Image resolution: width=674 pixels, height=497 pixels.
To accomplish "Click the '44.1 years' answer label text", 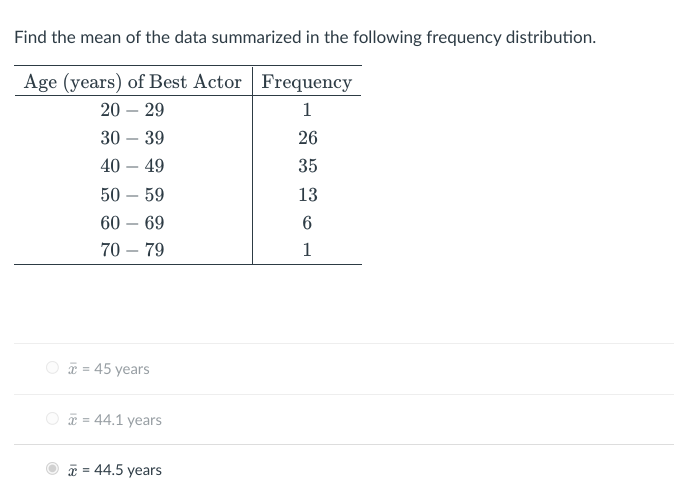I will [x=115, y=420].
